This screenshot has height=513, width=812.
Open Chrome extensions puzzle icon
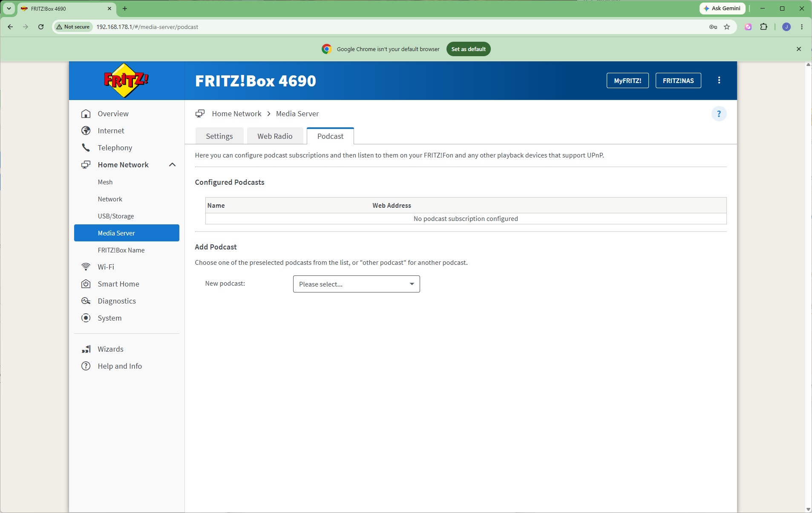coord(764,27)
